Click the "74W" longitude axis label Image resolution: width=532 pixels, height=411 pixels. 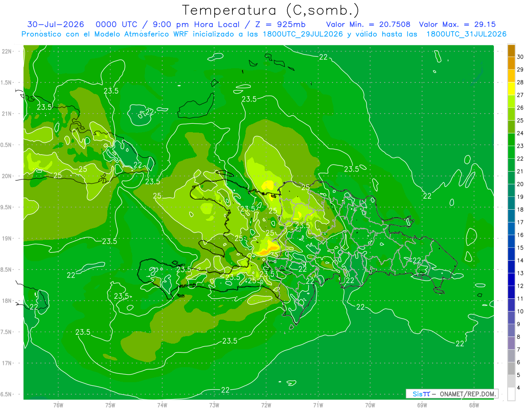pos(162,405)
